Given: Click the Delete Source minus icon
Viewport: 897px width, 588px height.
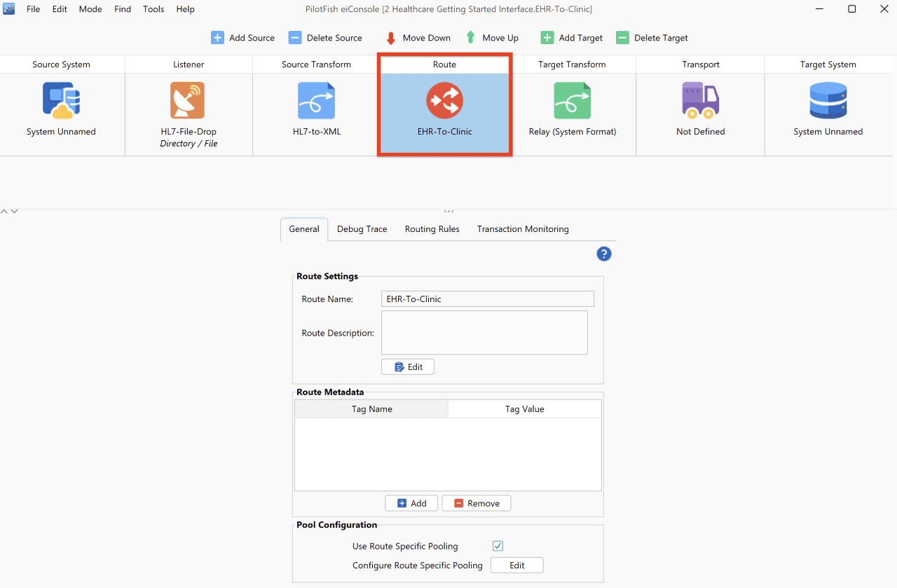Looking at the screenshot, I should click(x=295, y=38).
